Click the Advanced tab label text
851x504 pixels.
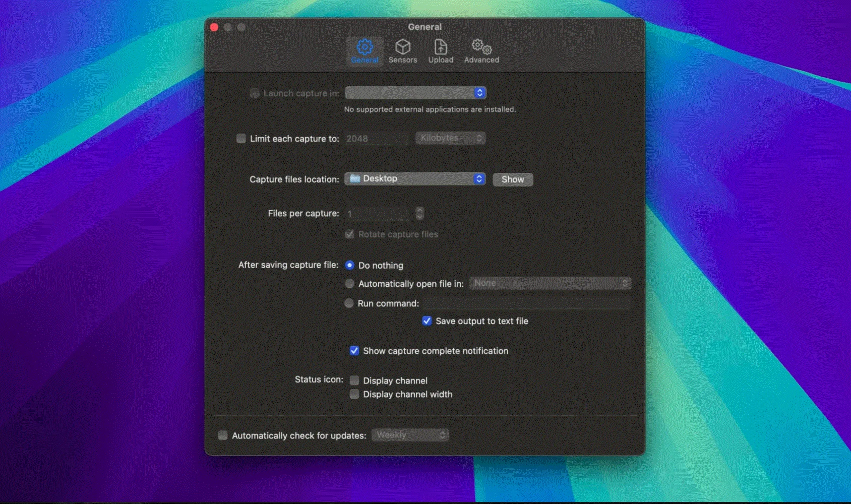point(481,59)
